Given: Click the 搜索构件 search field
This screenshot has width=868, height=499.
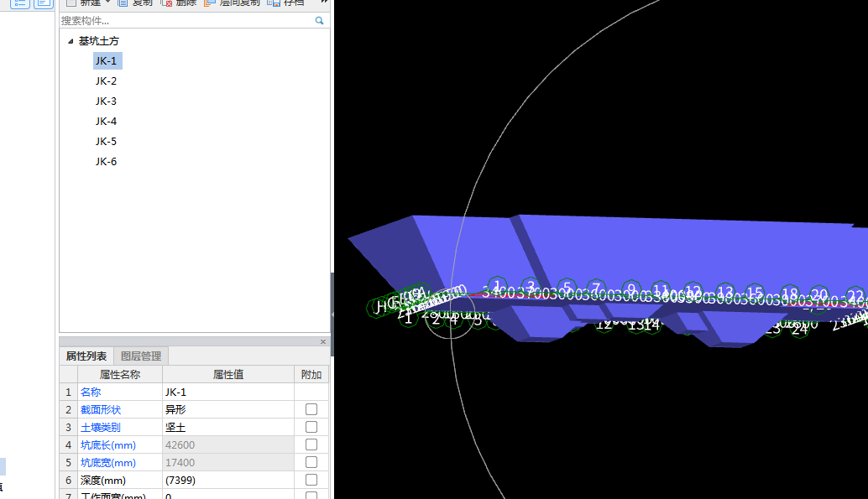Looking at the screenshot, I should 186,20.
